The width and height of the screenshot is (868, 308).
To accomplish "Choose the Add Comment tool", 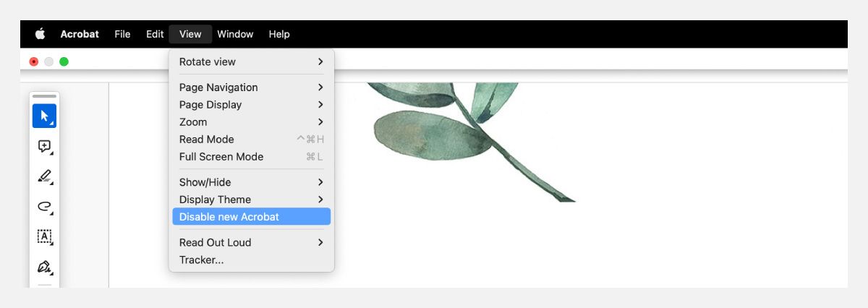I will (44, 146).
